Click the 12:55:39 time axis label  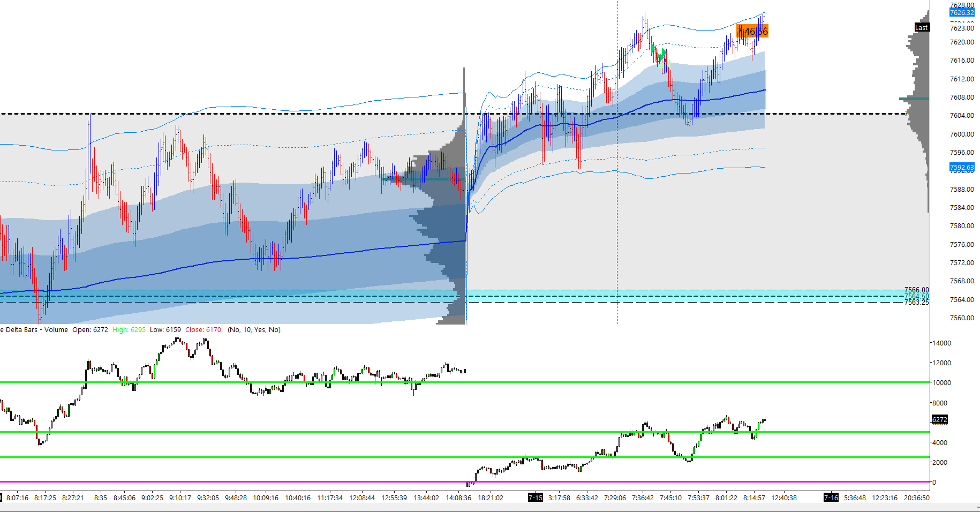pos(394,498)
